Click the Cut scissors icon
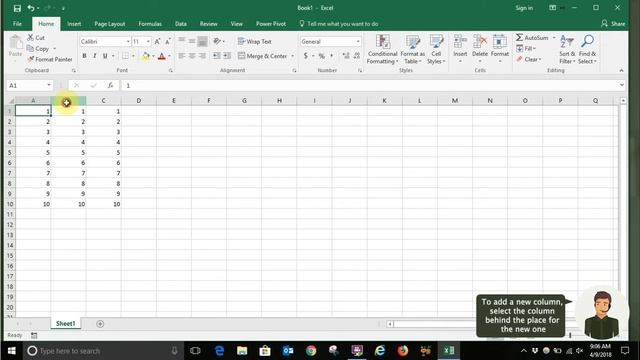 tap(31, 38)
